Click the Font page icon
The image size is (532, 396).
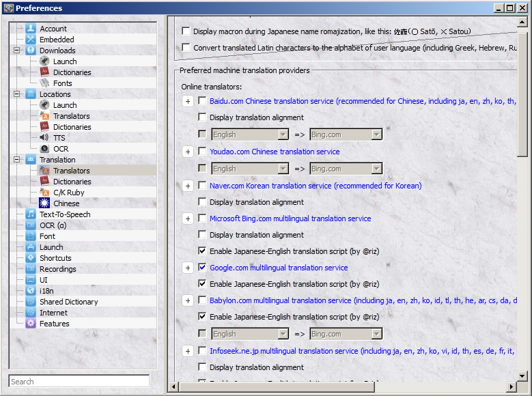pos(31,236)
